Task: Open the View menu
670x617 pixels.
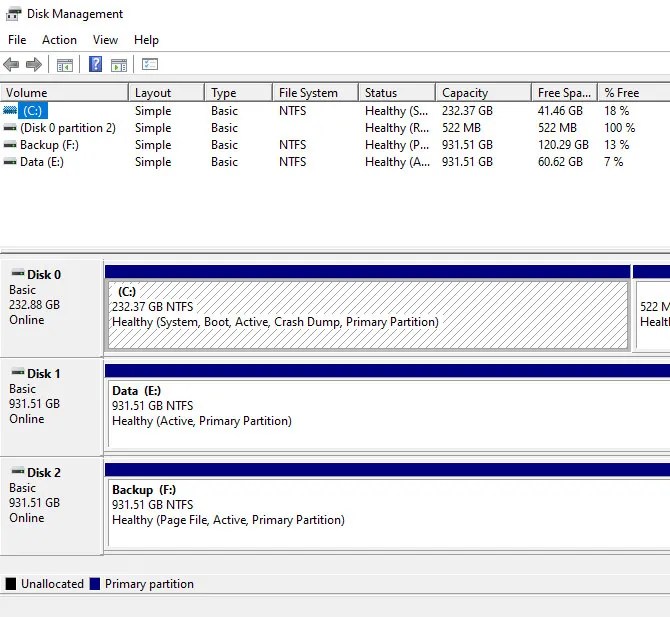Action: click(x=105, y=40)
